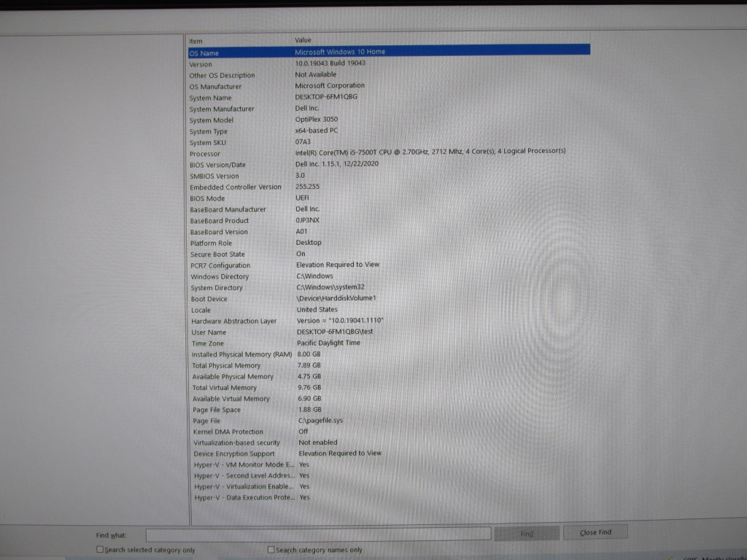Select the BaseBoard Version row
This screenshot has width=747, height=560.
[x=389, y=232]
